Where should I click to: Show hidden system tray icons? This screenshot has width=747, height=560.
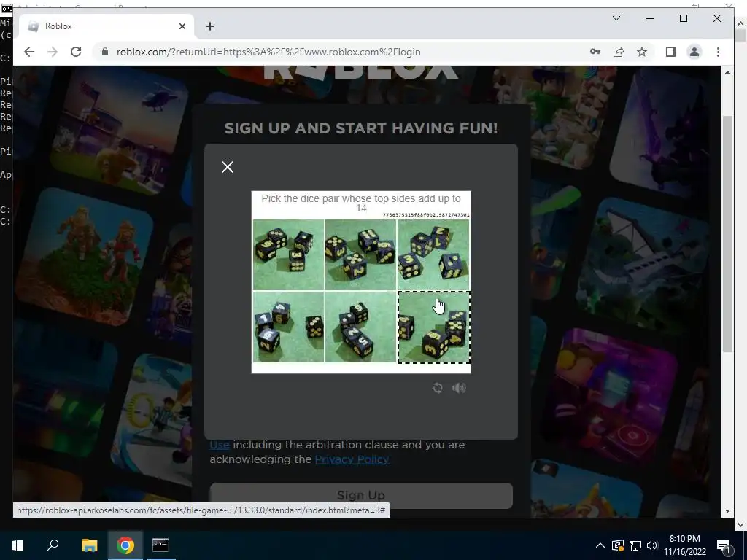tap(600, 545)
